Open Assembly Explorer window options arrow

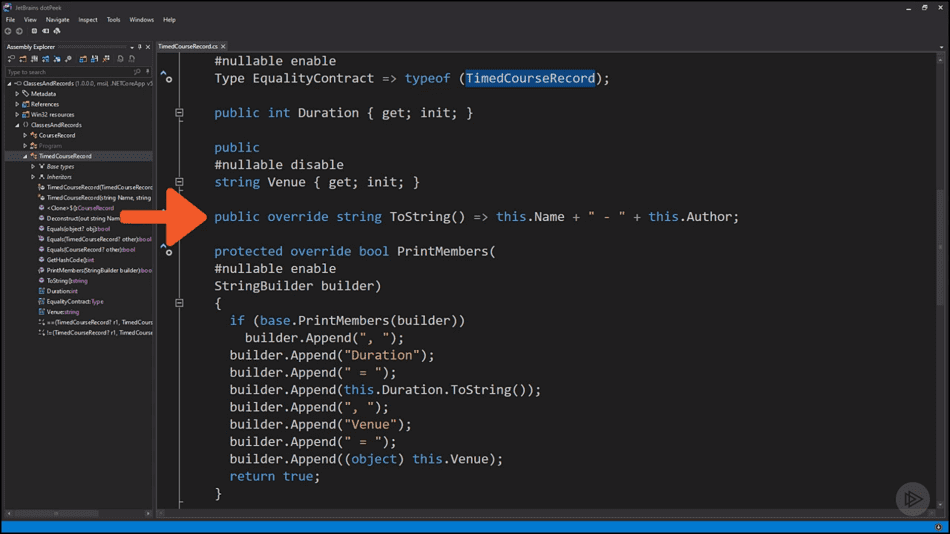pyautogui.click(x=131, y=47)
